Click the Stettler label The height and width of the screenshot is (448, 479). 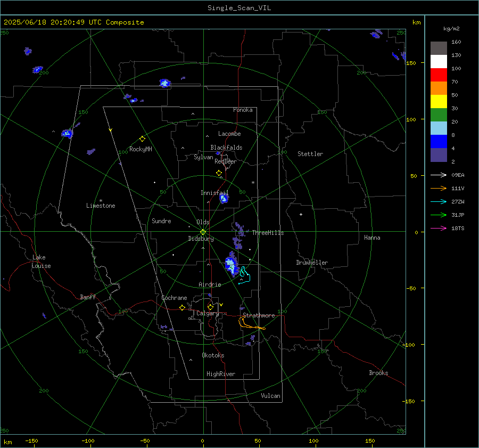[310, 154]
